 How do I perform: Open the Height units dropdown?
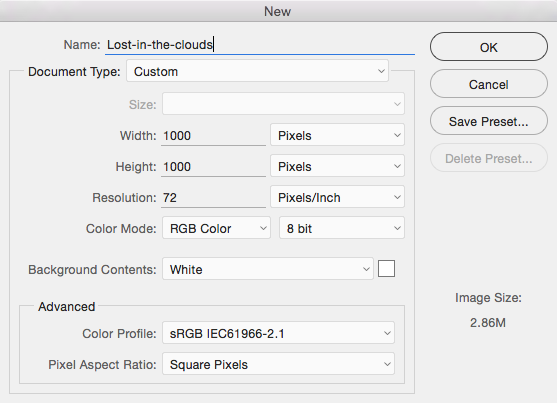pyautogui.click(x=337, y=166)
